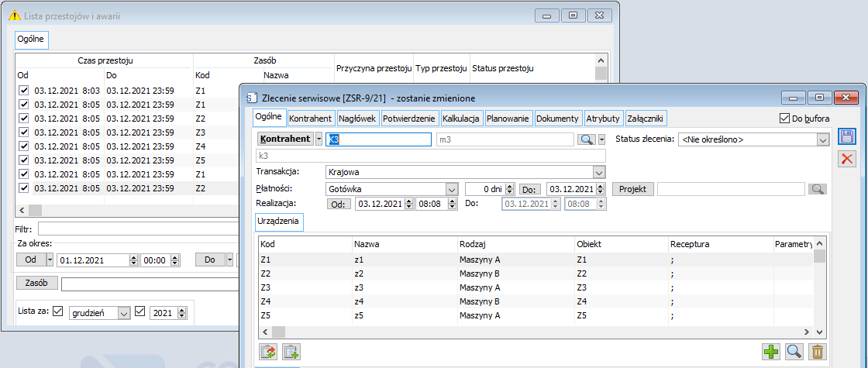Click the warning icon in the Lista przestojów title bar
Viewport: 868px width, 368px height.
click(x=15, y=16)
